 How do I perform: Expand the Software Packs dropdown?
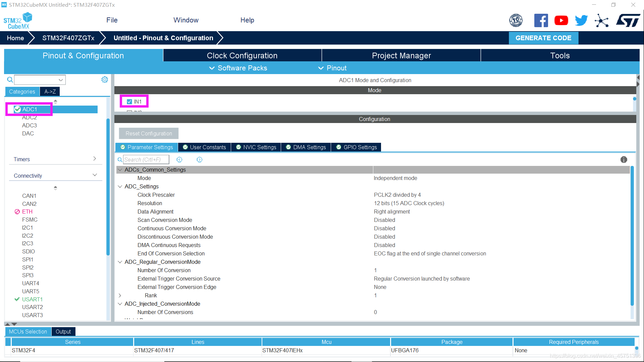[x=238, y=68]
